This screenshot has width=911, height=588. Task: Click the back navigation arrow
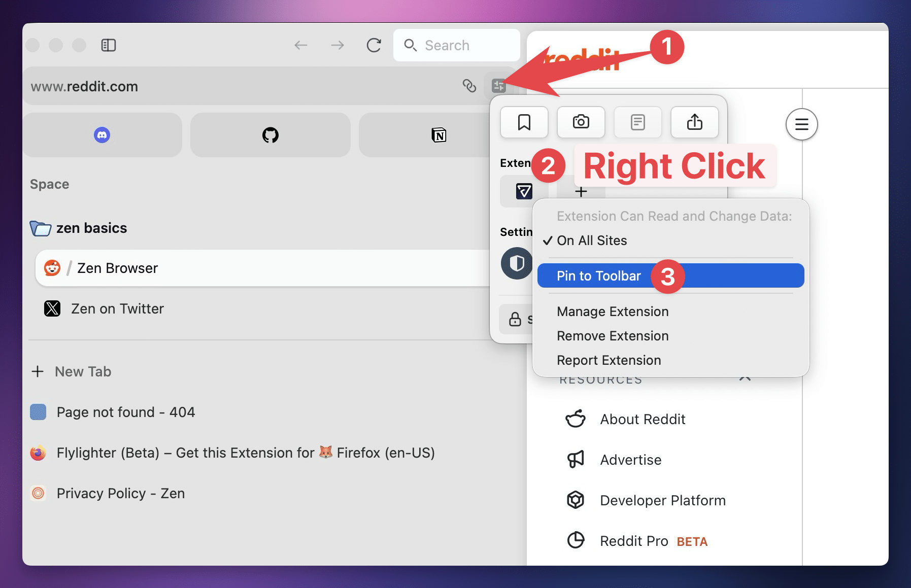301,46
